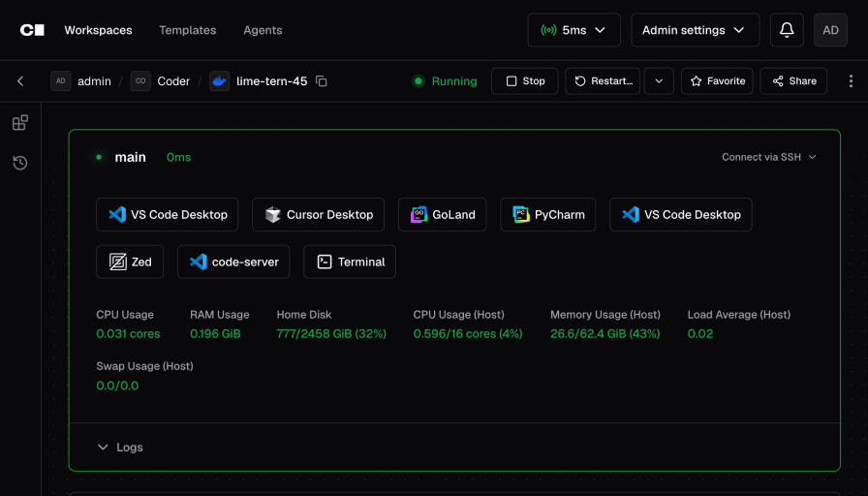Image resolution: width=868 pixels, height=496 pixels.
Task: Open the resources sidebar icon
Action: click(x=20, y=122)
